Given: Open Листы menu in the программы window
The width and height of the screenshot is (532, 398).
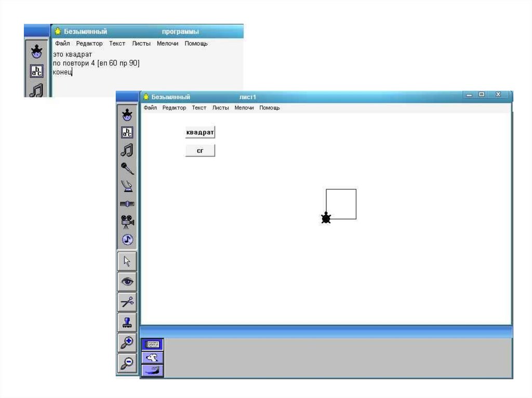Looking at the screenshot, I should (x=141, y=44).
